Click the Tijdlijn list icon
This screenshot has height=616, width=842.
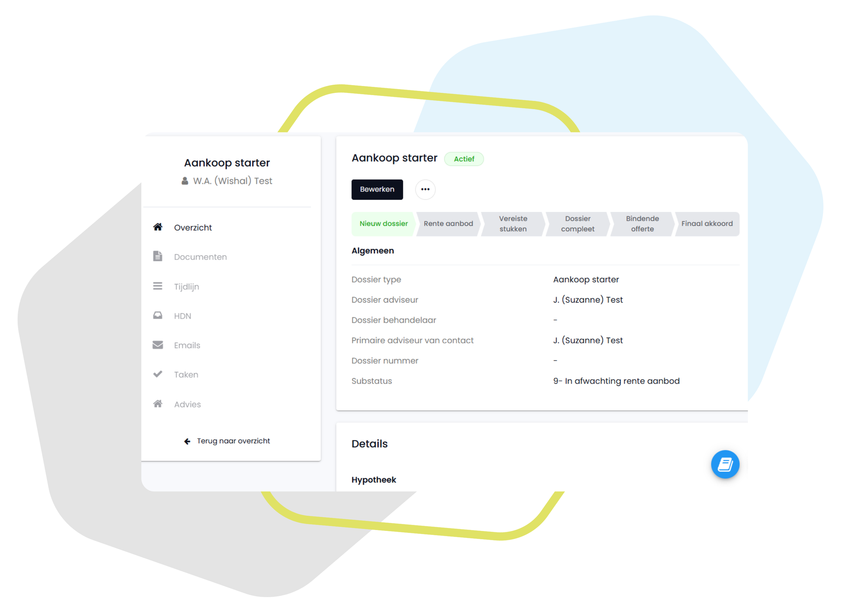pos(158,286)
